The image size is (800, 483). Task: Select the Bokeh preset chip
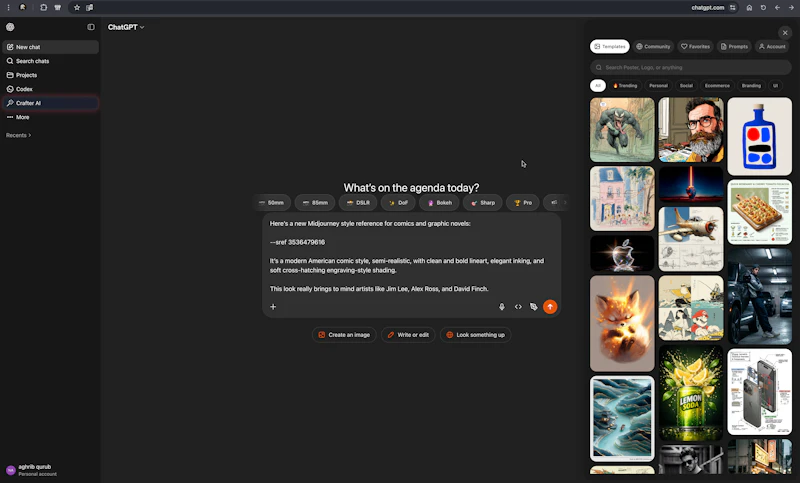[x=439, y=202]
